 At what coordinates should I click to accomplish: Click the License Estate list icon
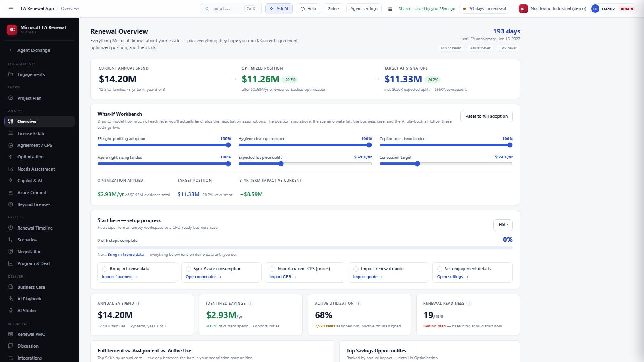pos(11,134)
